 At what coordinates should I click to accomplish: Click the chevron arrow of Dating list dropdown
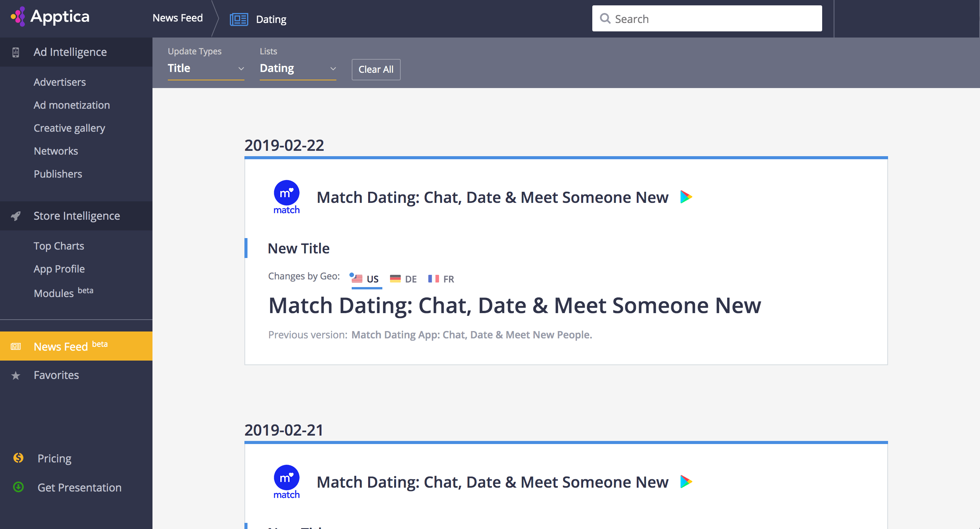[x=333, y=69]
